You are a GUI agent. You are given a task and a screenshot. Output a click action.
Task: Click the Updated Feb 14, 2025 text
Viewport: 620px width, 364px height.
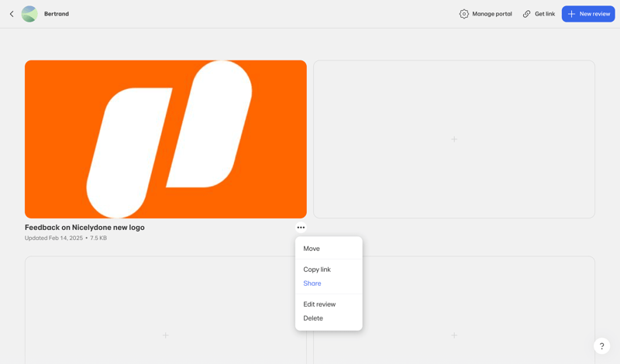[53, 238]
